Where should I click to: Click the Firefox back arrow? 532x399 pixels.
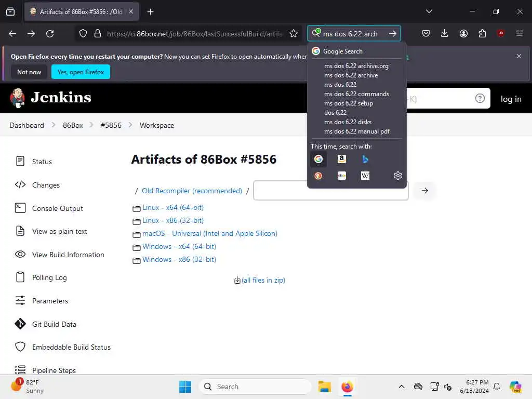[12, 34]
